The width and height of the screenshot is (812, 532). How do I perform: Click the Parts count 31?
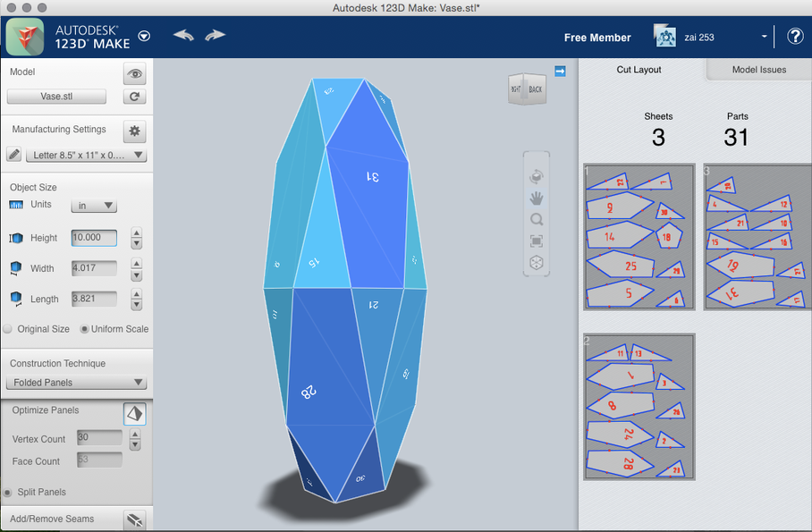[x=736, y=138]
